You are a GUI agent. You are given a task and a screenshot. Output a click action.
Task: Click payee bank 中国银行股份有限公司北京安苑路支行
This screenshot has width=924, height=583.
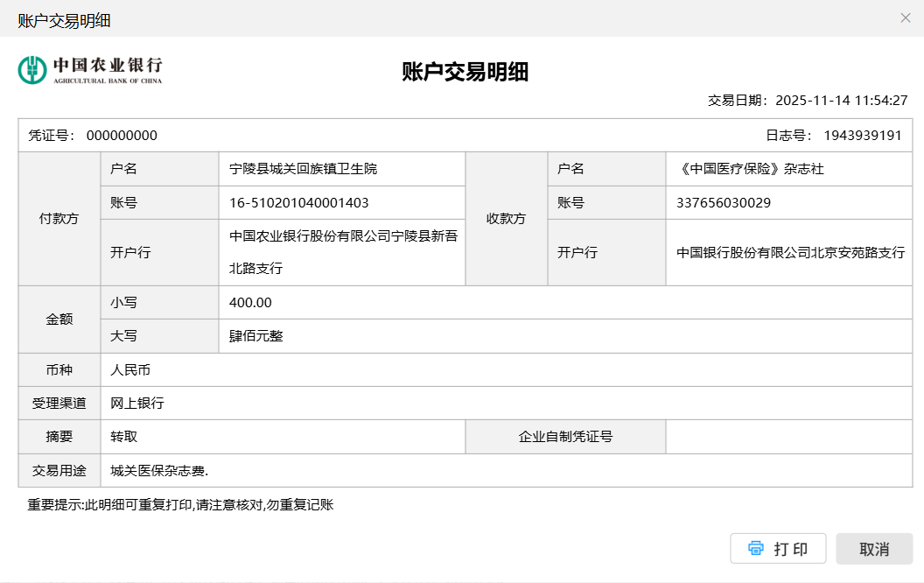[790, 252]
